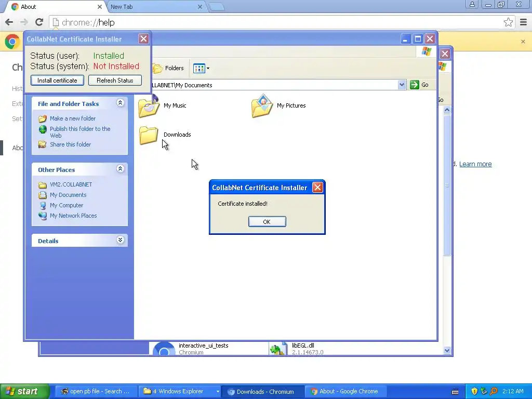Click the keyboard icon in the taskbar
Viewport: 532px width, 399px height.
tap(455, 392)
